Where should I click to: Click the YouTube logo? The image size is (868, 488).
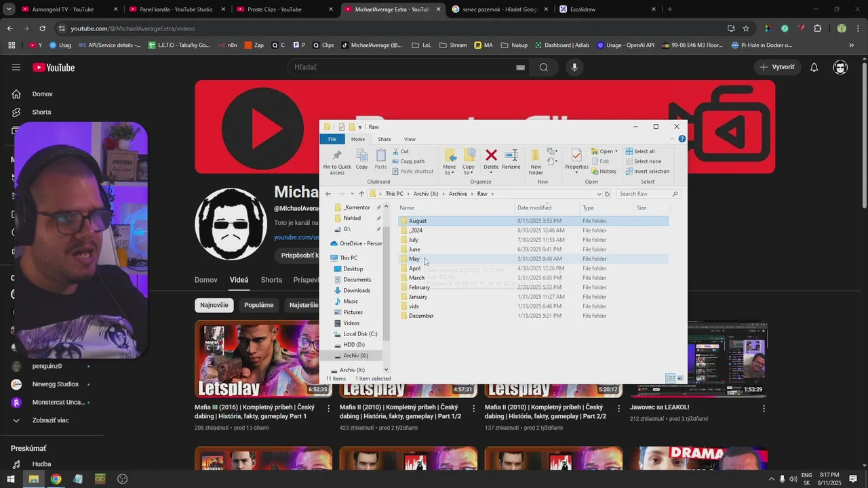tap(54, 67)
